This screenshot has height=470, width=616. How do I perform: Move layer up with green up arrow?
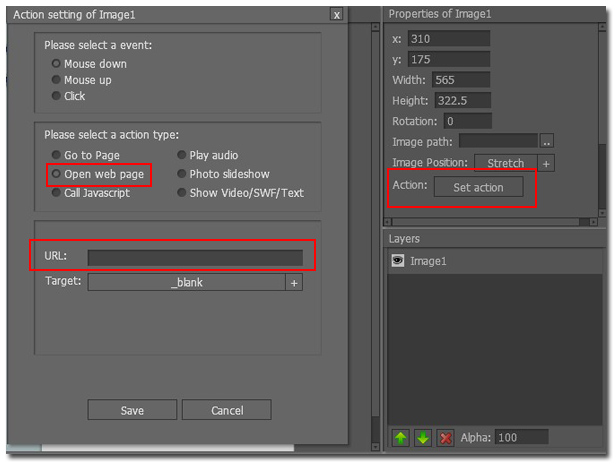(x=400, y=437)
